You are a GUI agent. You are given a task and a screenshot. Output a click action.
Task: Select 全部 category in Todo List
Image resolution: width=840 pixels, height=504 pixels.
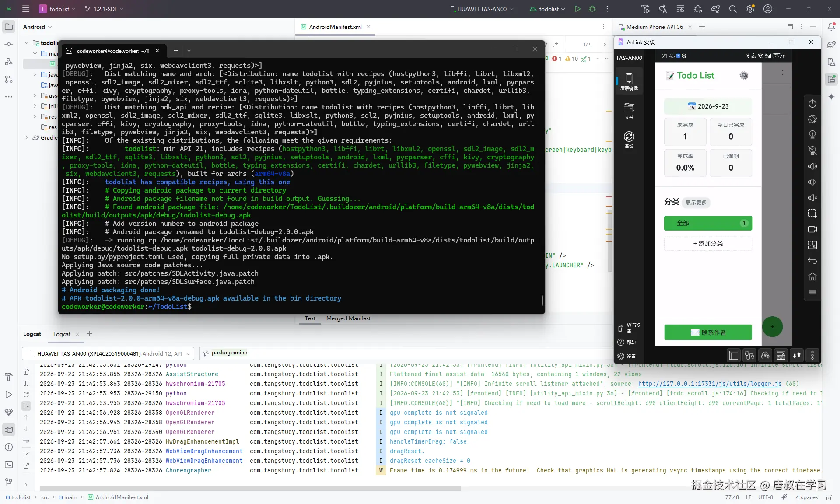tap(708, 223)
